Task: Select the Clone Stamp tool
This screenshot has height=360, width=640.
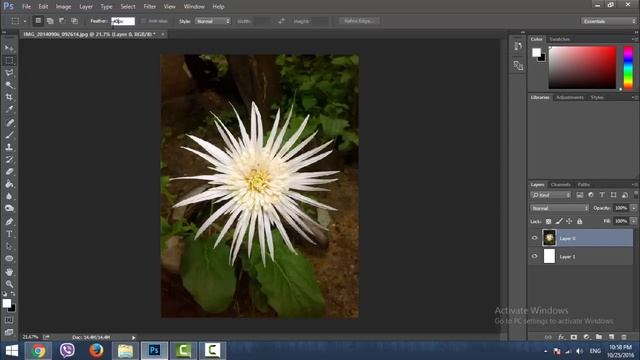Action: point(9,147)
